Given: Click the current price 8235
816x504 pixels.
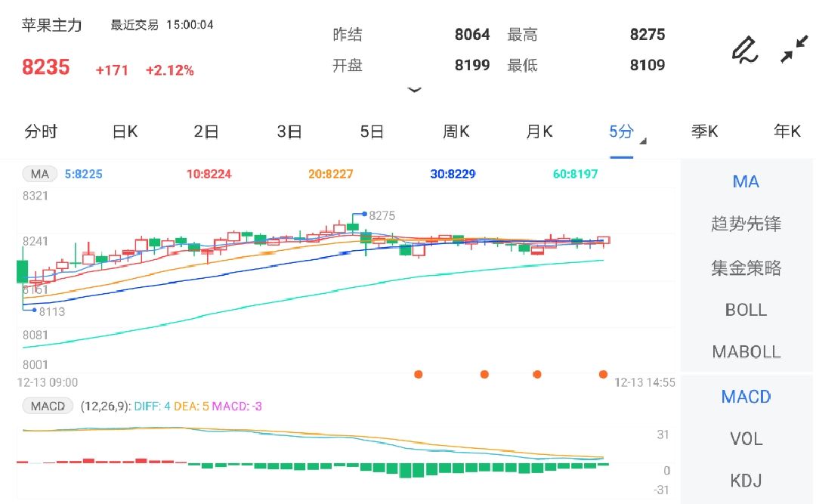Looking at the screenshot, I should pos(46,67).
